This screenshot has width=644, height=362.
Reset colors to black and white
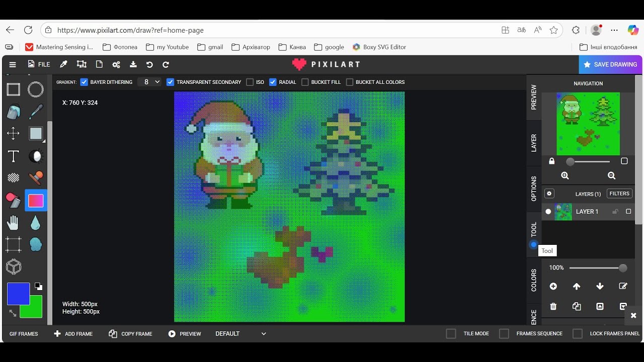38,287
